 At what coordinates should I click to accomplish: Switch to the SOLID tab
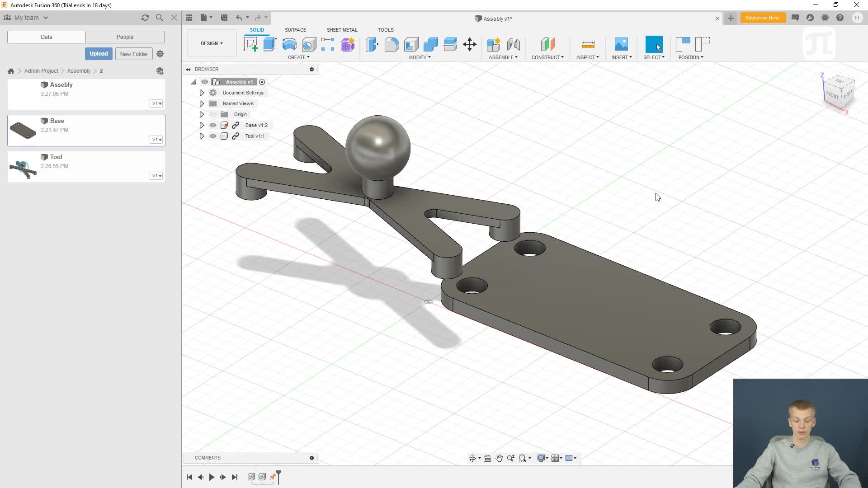[x=257, y=30]
